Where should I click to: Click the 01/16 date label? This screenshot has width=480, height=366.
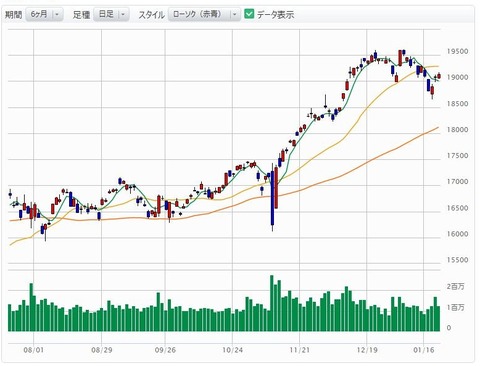click(x=424, y=350)
